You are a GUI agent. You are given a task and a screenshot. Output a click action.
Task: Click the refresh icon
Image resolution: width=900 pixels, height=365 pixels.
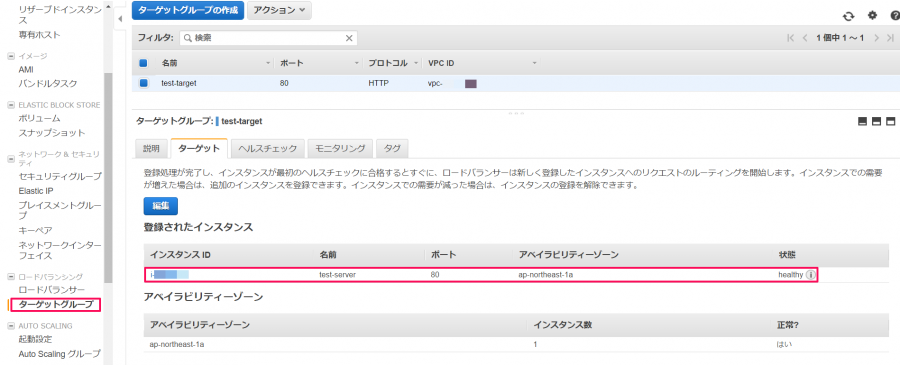click(848, 16)
